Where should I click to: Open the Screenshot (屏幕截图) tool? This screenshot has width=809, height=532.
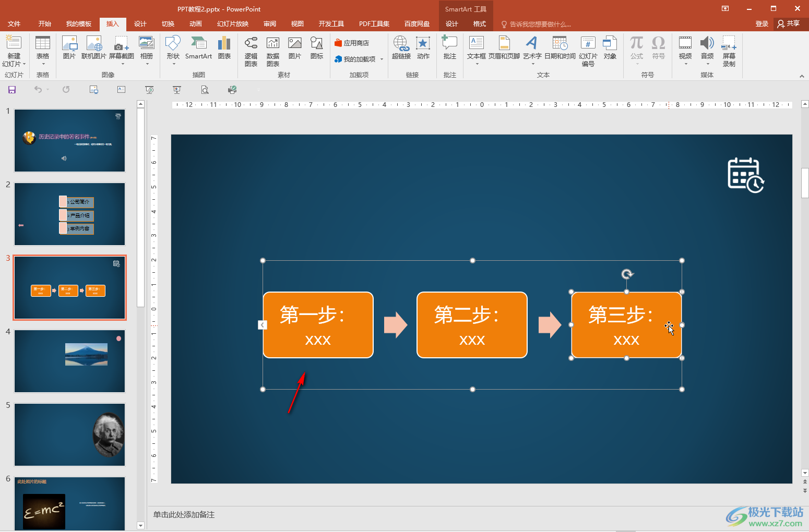[x=122, y=50]
